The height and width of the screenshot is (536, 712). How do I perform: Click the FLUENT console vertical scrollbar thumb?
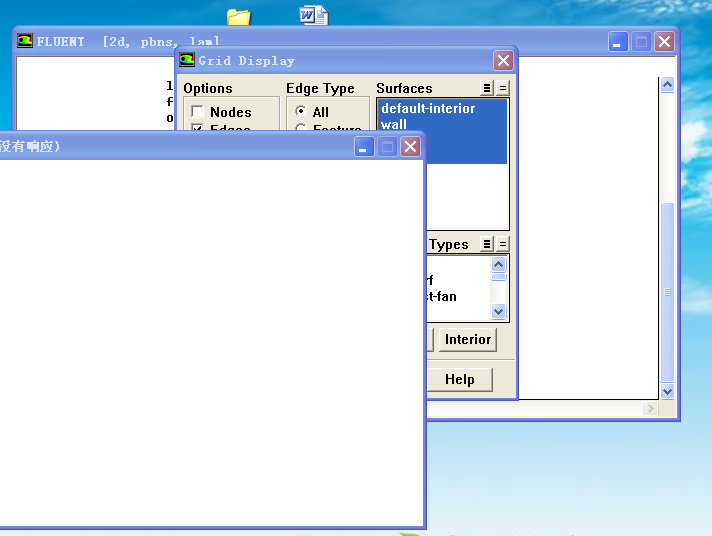click(x=667, y=292)
